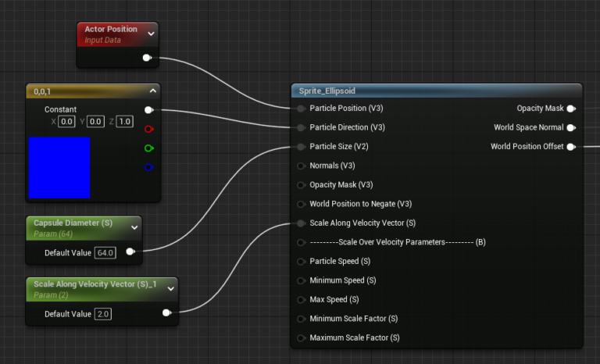The width and height of the screenshot is (600, 364).
Task: Collapse the Actor Position node chevron
Action: [x=151, y=34]
